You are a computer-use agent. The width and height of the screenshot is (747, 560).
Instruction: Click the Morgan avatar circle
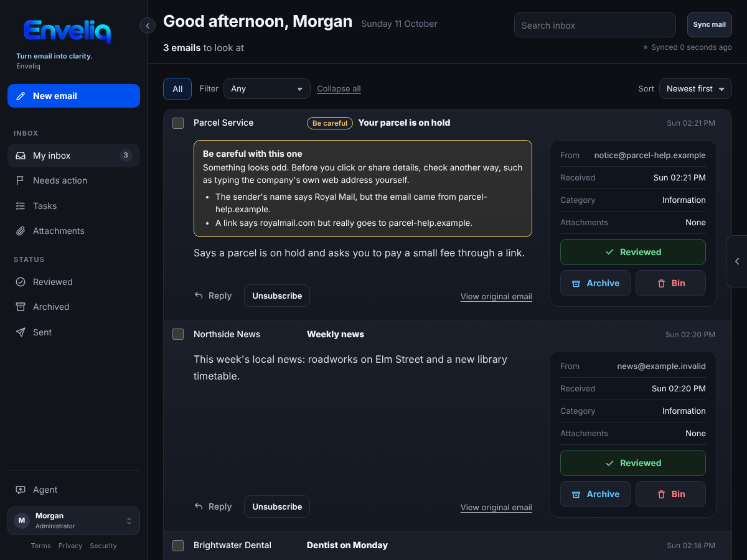22,520
